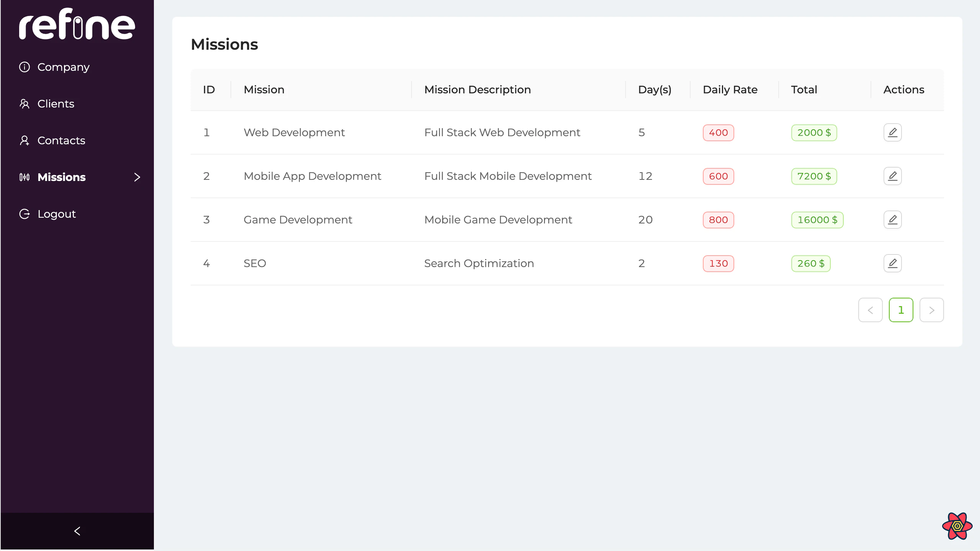Click the refine logo at the top
The width and height of the screenshot is (980, 551).
click(77, 24)
